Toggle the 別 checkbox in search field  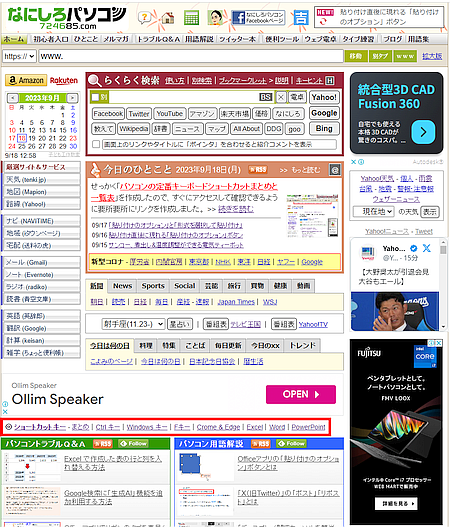pyautogui.click(x=95, y=97)
